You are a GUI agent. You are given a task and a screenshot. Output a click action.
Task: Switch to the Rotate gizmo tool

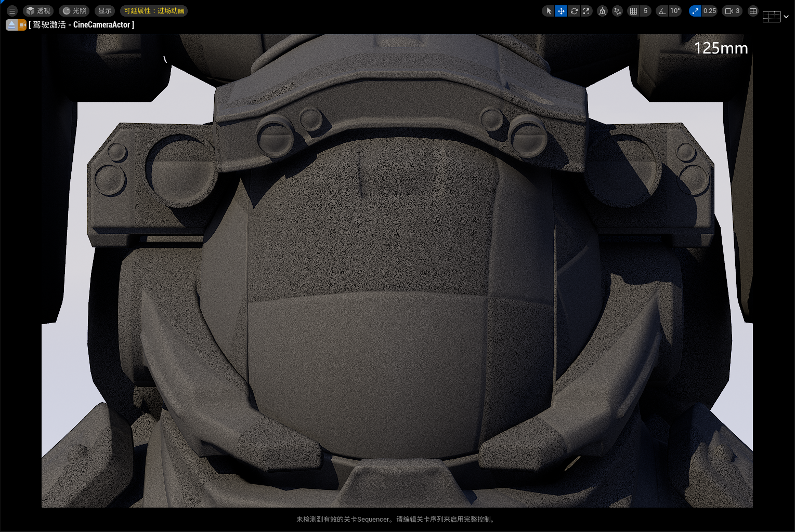pos(574,11)
